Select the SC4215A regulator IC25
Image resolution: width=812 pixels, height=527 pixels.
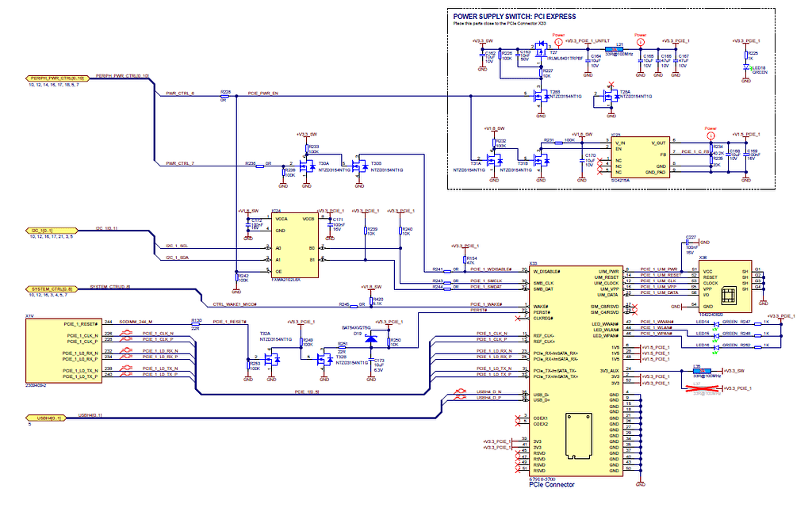(642, 158)
